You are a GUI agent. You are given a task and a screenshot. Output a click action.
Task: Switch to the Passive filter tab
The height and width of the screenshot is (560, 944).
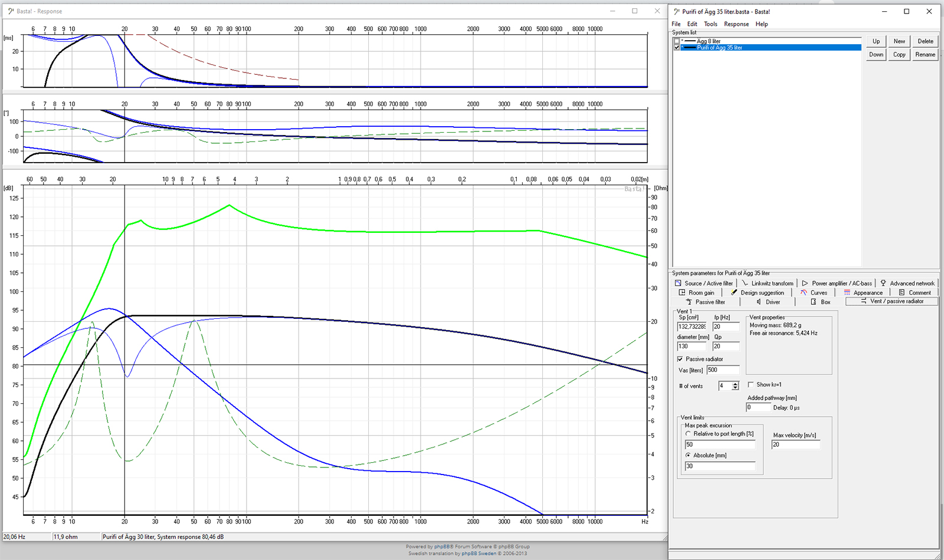coord(705,302)
